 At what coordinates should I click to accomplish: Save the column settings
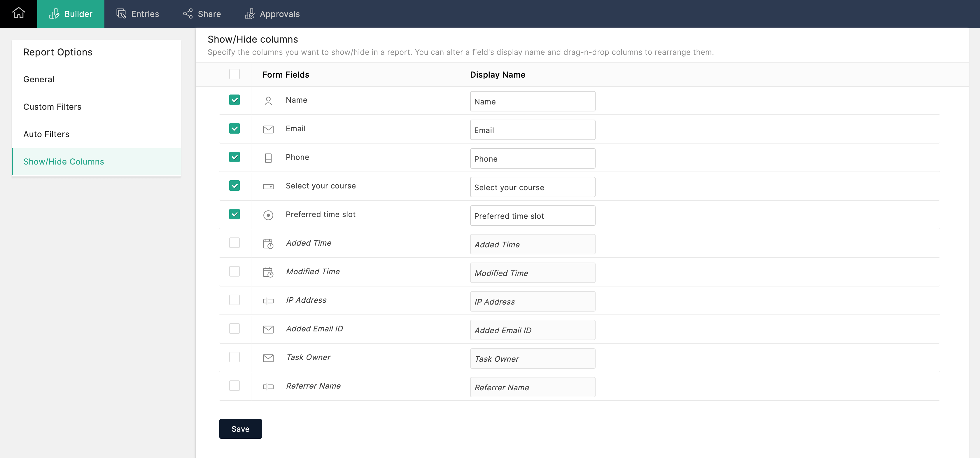click(x=240, y=429)
